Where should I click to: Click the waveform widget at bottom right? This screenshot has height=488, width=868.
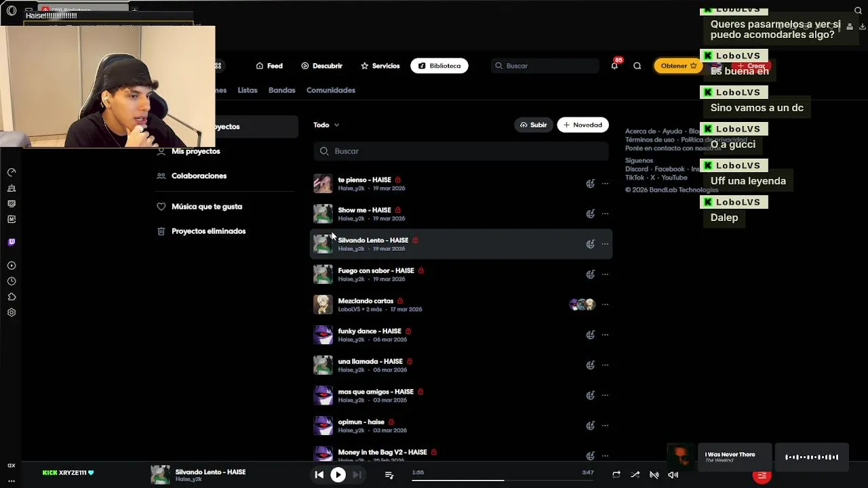tap(811, 457)
